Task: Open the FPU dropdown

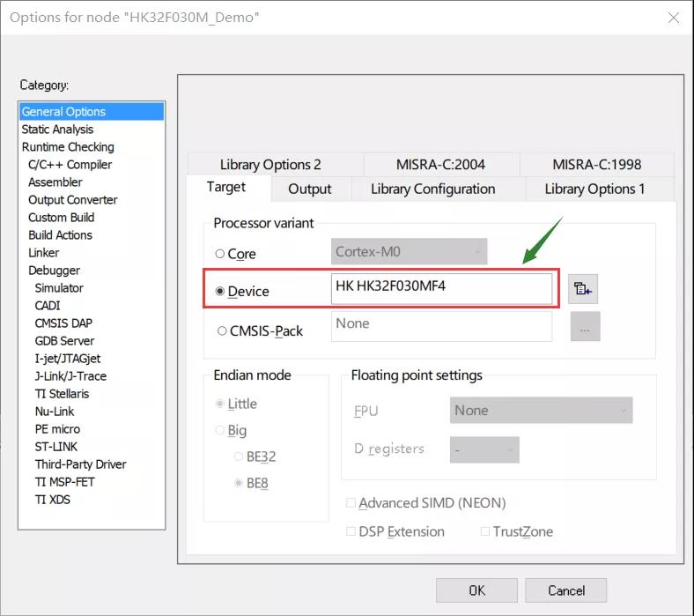Action: pyautogui.click(x=541, y=410)
